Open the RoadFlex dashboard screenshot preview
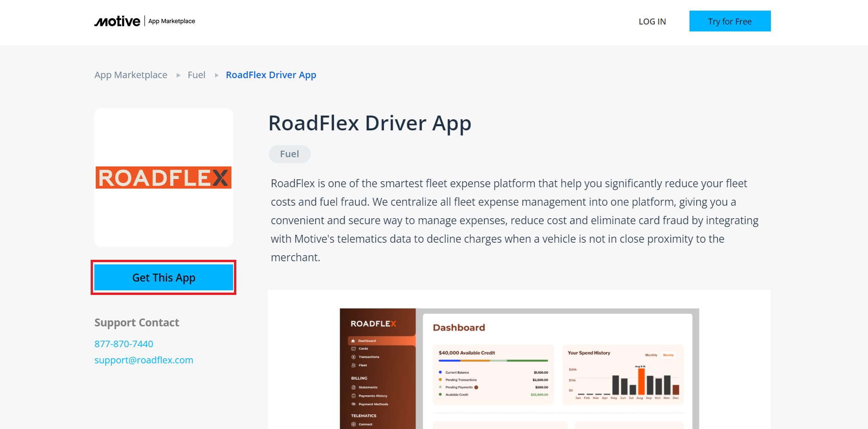The height and width of the screenshot is (429, 868). pyautogui.click(x=519, y=368)
